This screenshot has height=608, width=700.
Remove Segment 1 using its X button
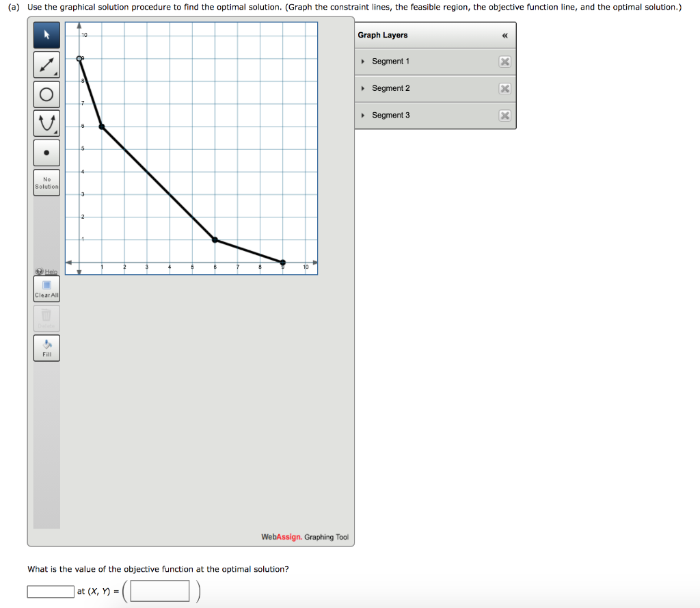point(504,61)
